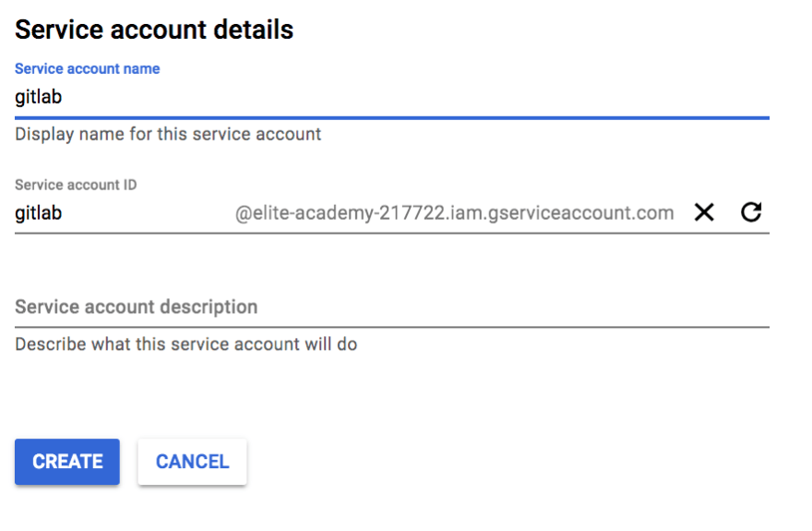Focus the Service account name input

click(x=392, y=97)
